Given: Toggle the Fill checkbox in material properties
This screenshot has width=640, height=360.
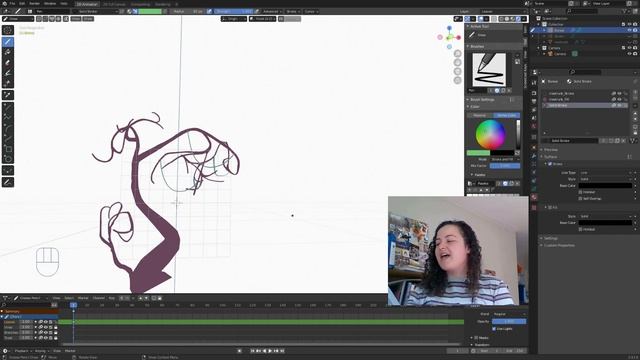Looking at the screenshot, I should pyautogui.click(x=550, y=207).
